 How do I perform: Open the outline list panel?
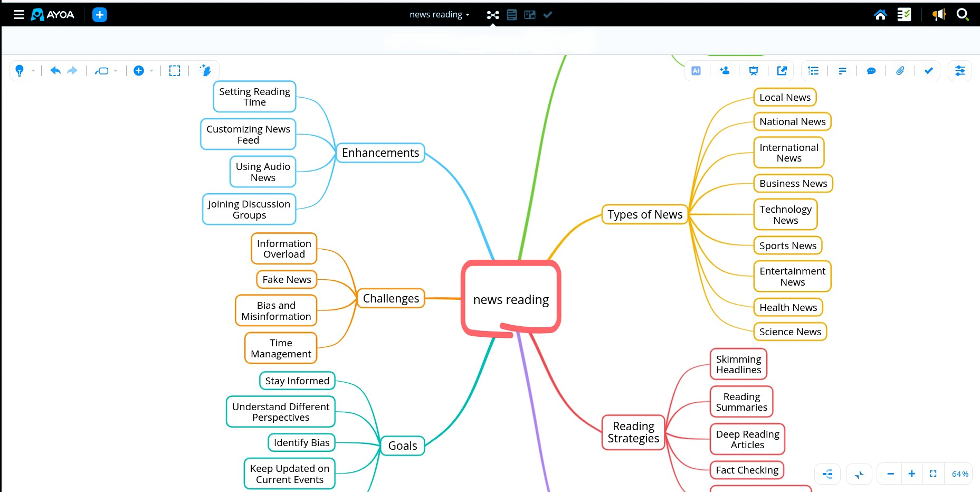[814, 71]
